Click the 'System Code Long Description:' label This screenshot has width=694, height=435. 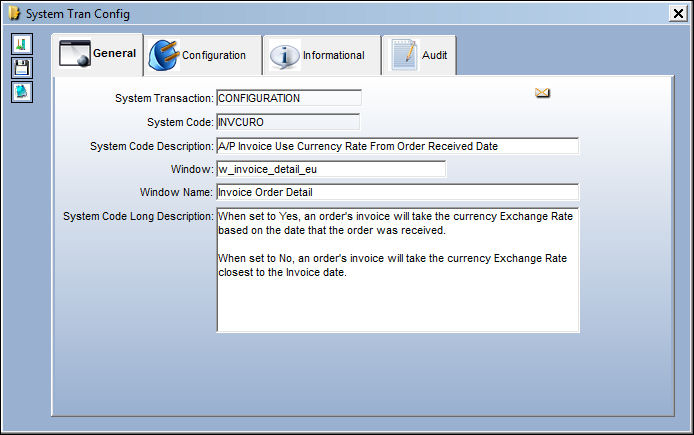click(x=138, y=216)
